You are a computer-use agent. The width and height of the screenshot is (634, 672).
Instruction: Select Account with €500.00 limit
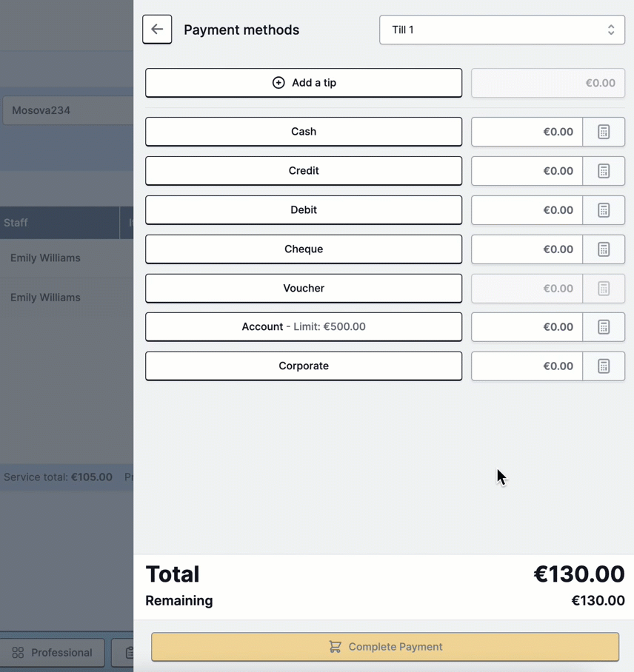tap(304, 327)
